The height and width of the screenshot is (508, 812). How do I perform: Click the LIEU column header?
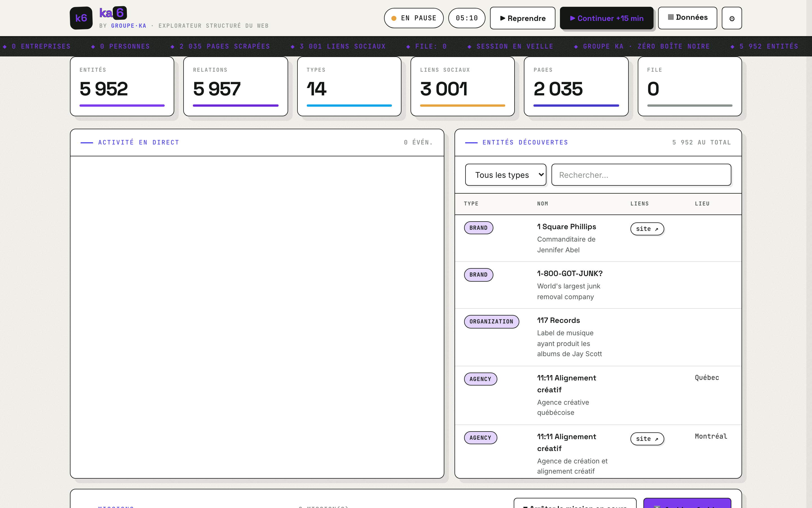tap(702, 203)
